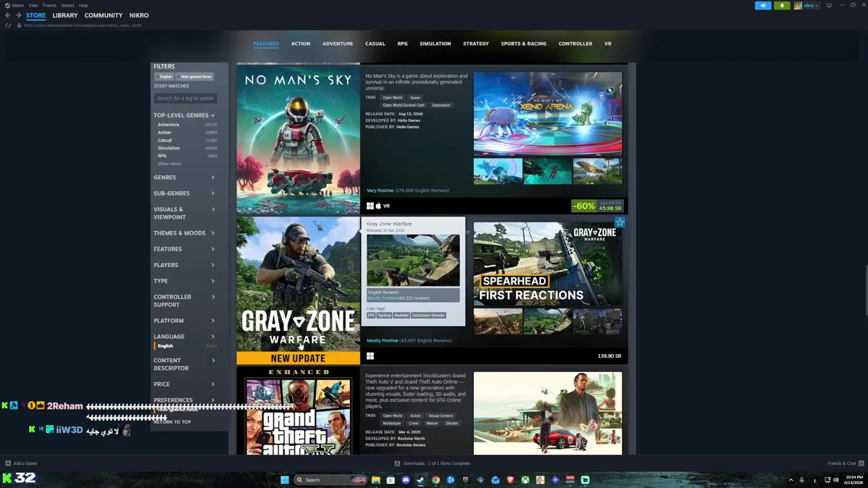Expand the Genres filter section
The height and width of the screenshot is (488, 868).
pos(184,178)
